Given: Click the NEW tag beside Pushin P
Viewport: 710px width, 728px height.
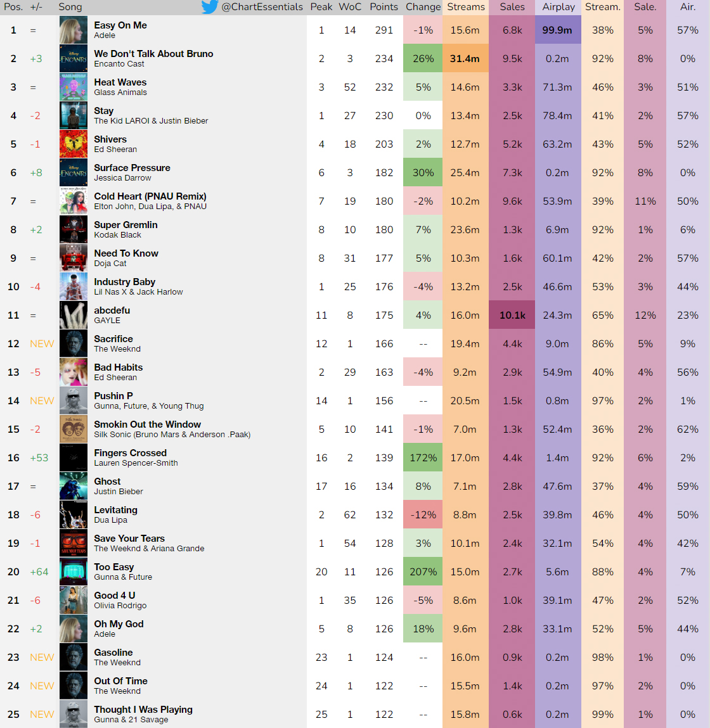Looking at the screenshot, I should (42, 400).
